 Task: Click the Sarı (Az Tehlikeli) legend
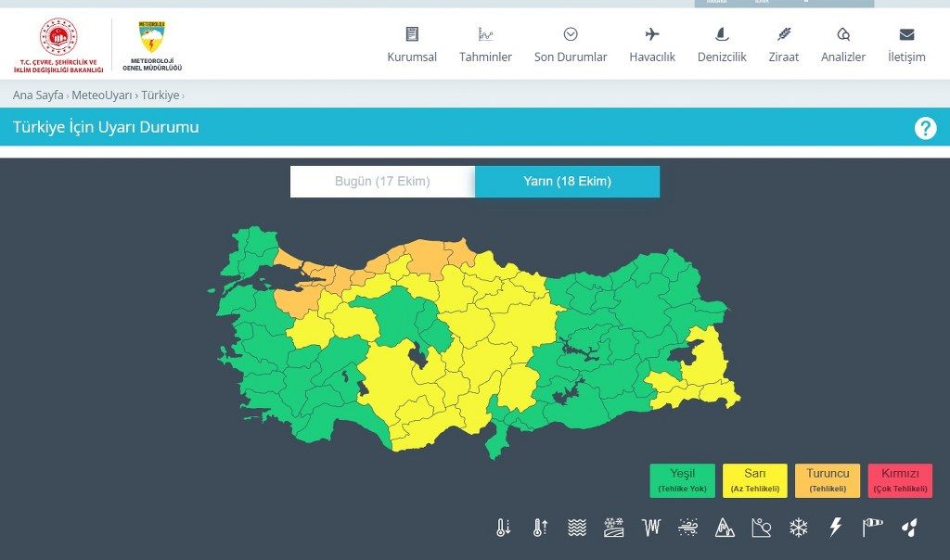coord(755,480)
